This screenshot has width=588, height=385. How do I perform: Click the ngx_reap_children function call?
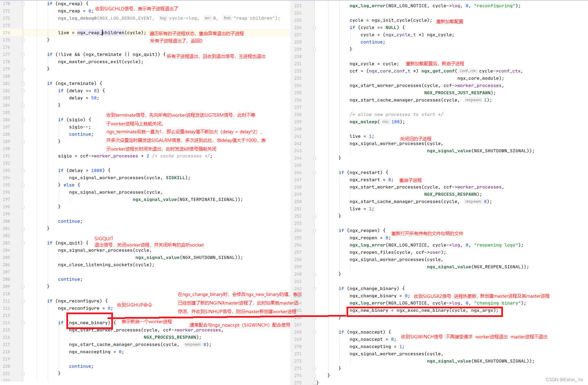(101, 33)
